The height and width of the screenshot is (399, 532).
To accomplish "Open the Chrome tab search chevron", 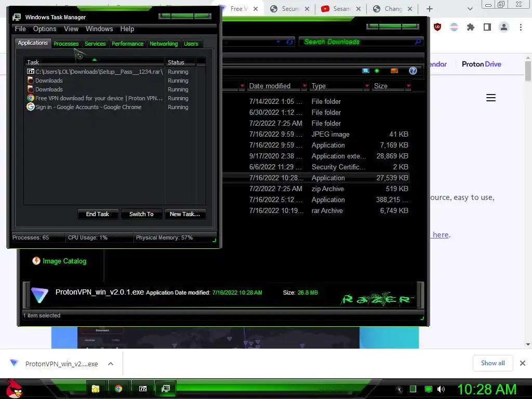I will (470, 9).
